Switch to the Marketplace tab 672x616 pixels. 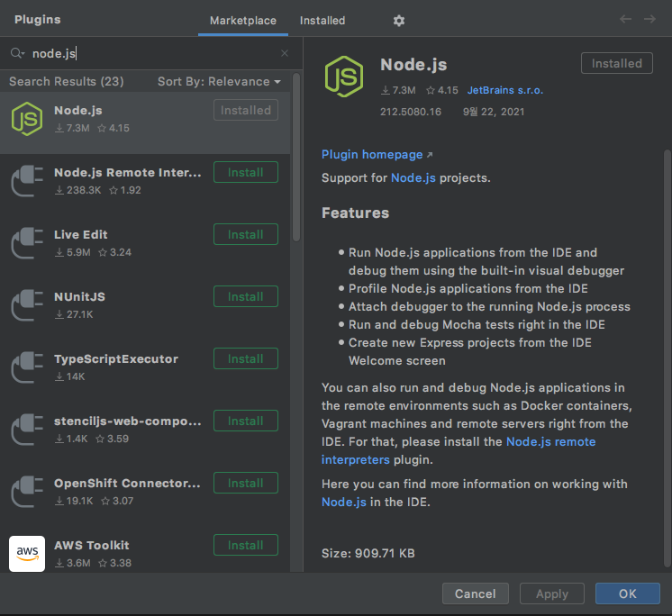(243, 20)
